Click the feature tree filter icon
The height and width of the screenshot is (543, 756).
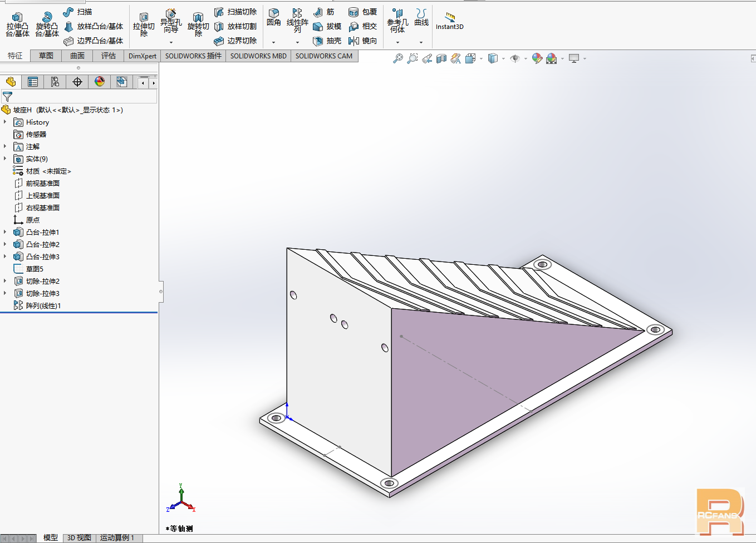point(7,97)
